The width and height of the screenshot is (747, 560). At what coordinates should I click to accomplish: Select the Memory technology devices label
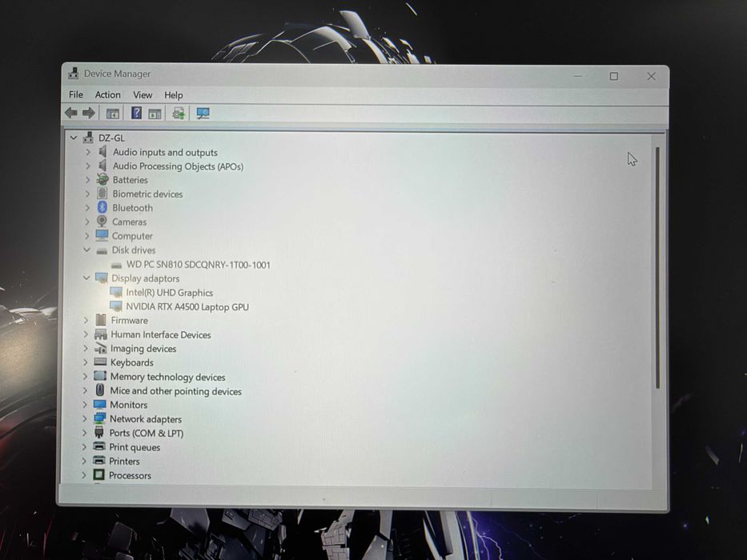[x=167, y=377]
